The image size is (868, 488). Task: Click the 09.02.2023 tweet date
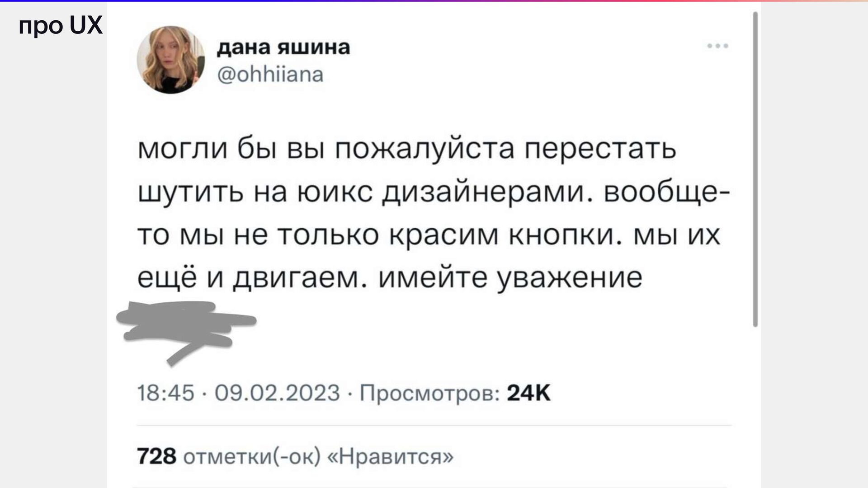coord(277,393)
